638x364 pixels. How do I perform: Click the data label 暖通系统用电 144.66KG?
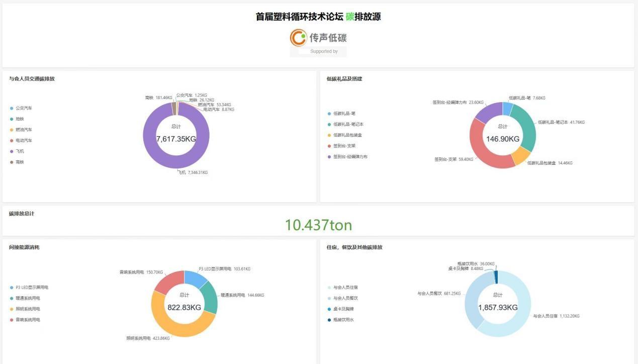click(242, 295)
